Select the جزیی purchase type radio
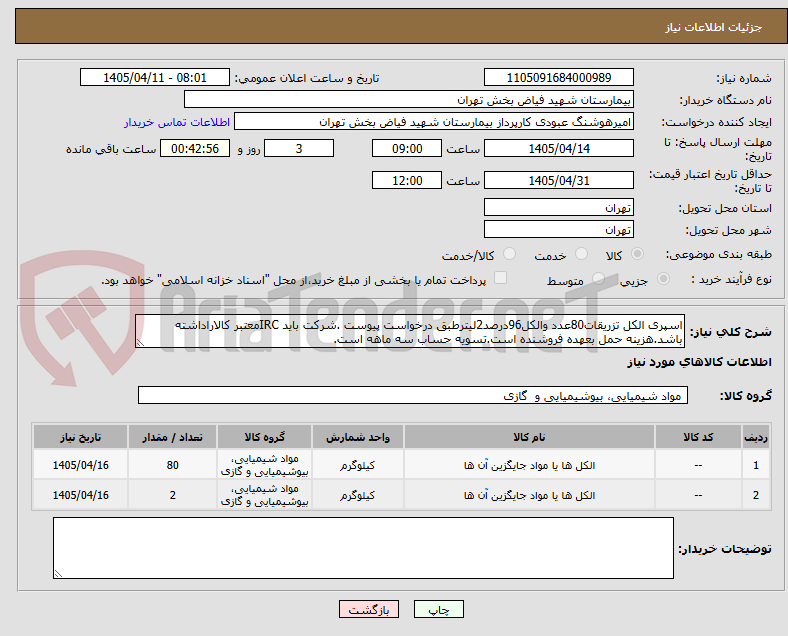788x636 pixels. pos(663,279)
